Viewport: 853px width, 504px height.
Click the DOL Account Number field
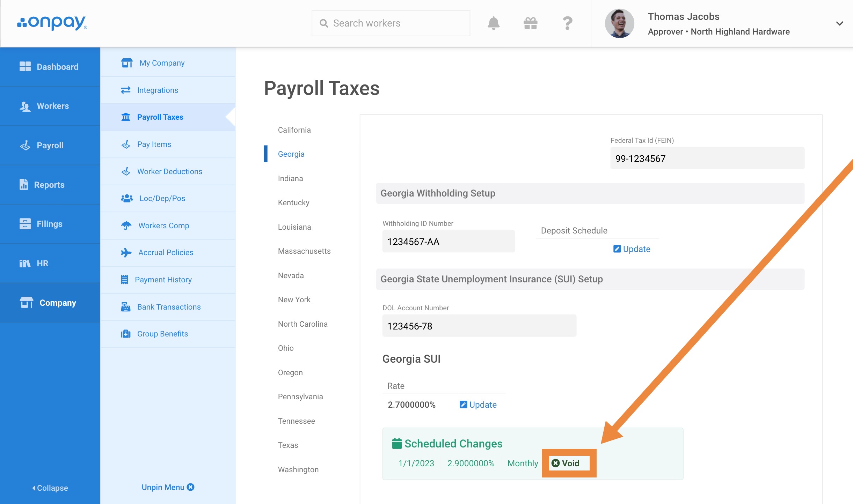479,326
